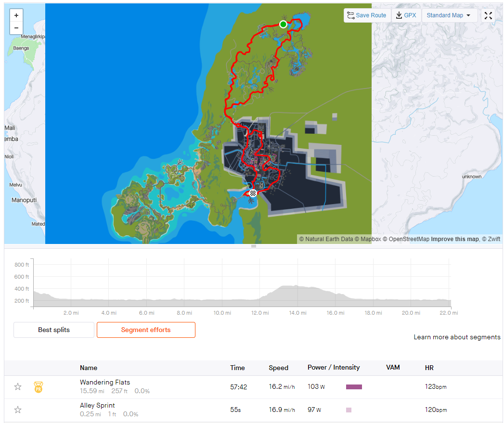Star the Wandering Flats segment

pyautogui.click(x=18, y=387)
